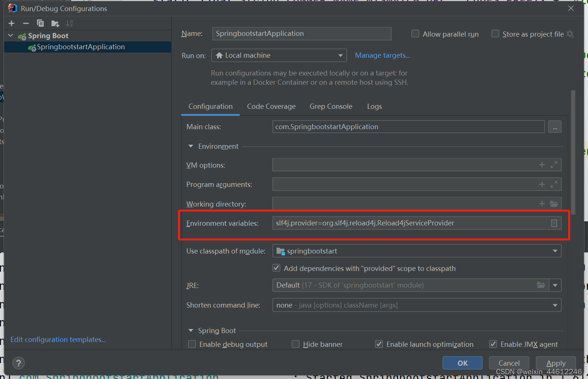This screenshot has height=379, width=588.
Task: Remove selected configuration with minus icon
Action: [x=26, y=23]
